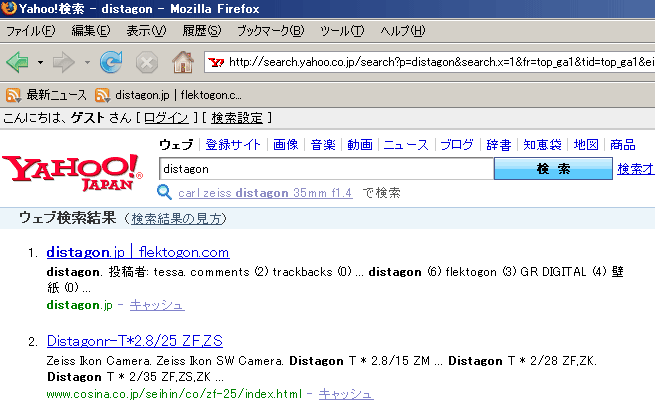655x413 pixels.
Task: Click the search box containing distagon
Action: click(326, 169)
